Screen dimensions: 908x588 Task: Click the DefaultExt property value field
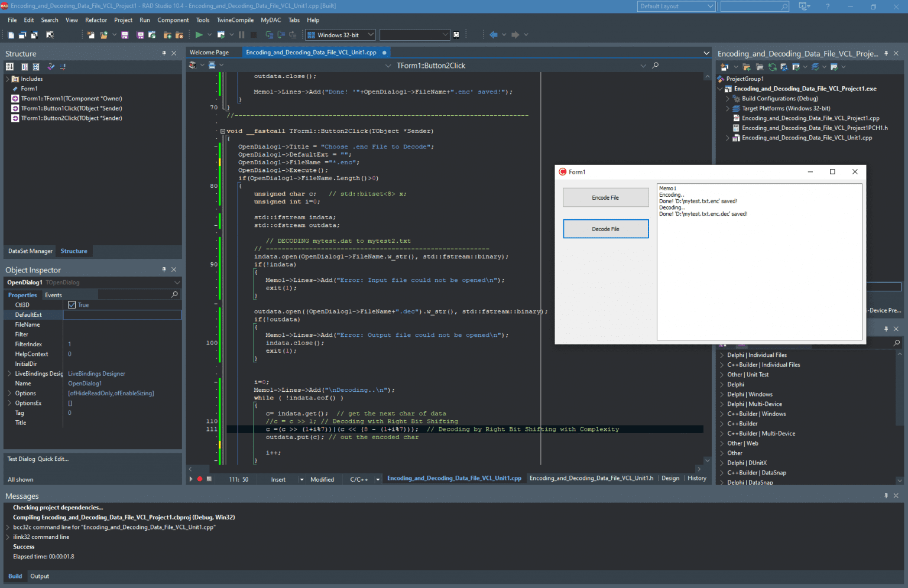coord(122,315)
